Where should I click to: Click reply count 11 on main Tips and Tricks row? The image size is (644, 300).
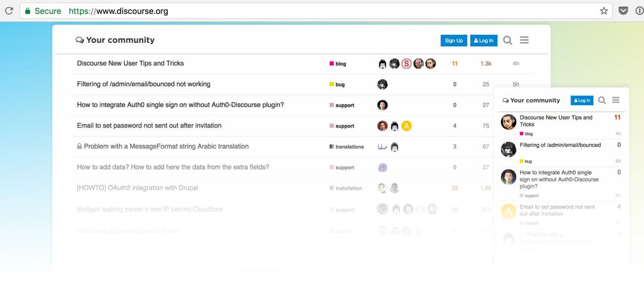click(455, 63)
